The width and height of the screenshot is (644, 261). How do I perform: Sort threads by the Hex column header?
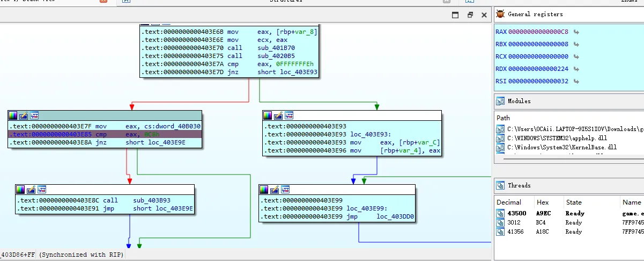pyautogui.click(x=543, y=202)
